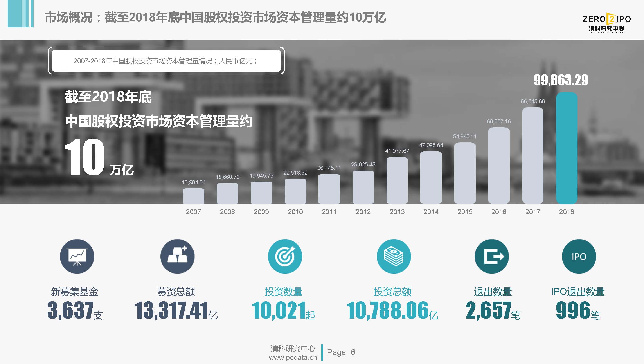
Task: Click the 2007 year axis label
Action: point(193,212)
